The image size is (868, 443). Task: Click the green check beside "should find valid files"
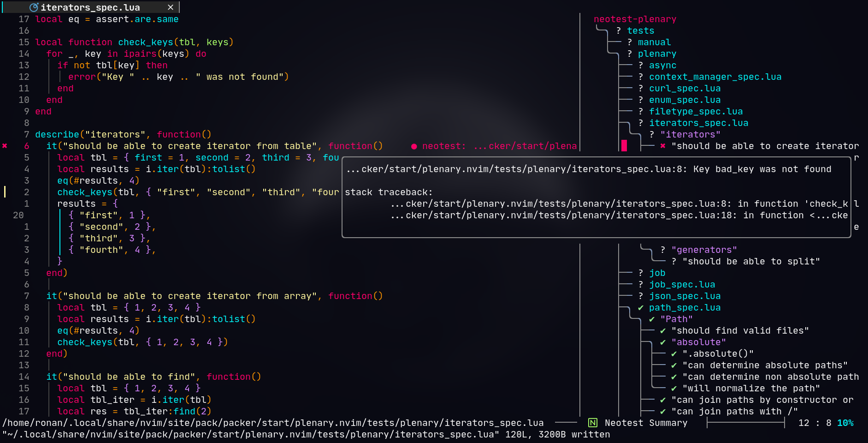[663, 330]
